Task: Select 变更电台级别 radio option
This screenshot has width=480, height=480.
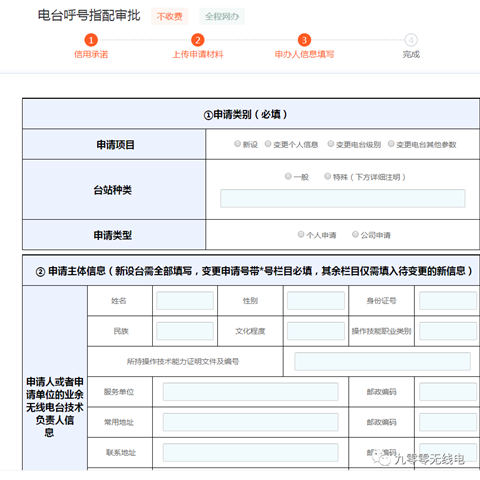Action: [x=331, y=144]
